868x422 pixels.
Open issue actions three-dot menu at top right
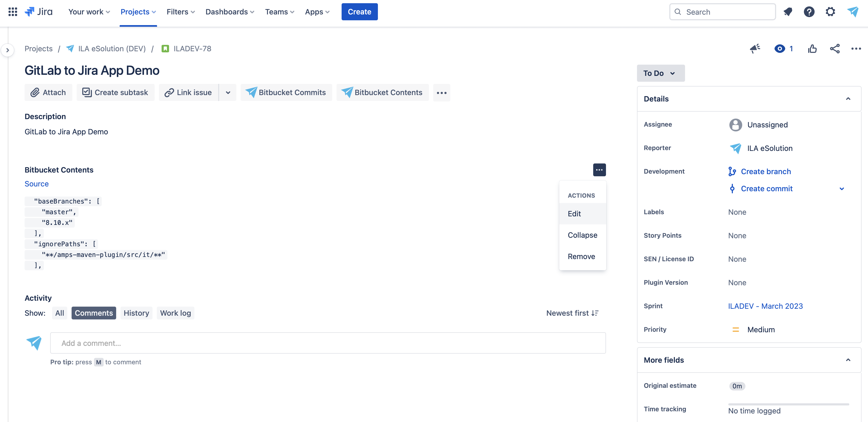(856, 49)
